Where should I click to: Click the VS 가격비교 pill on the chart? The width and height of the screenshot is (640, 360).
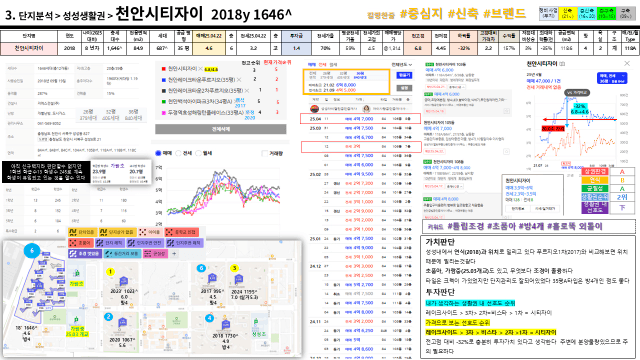[576, 93]
